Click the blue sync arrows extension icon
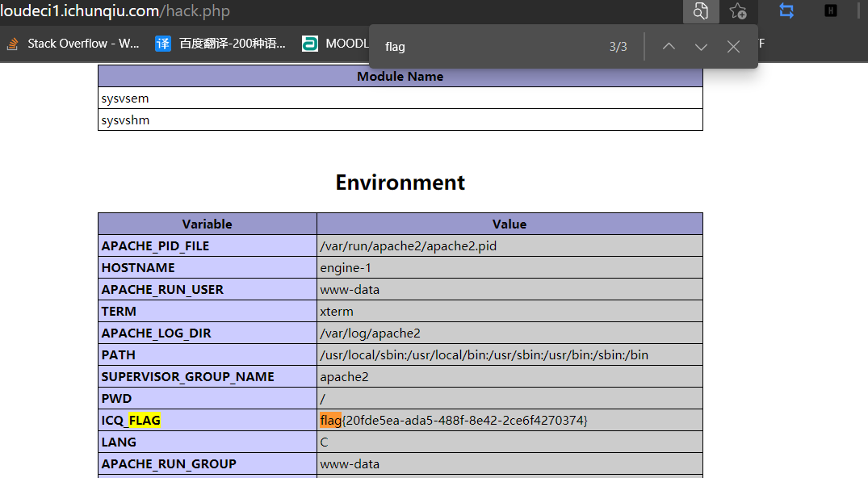Screen dimensions: 868x478 [x=786, y=10]
